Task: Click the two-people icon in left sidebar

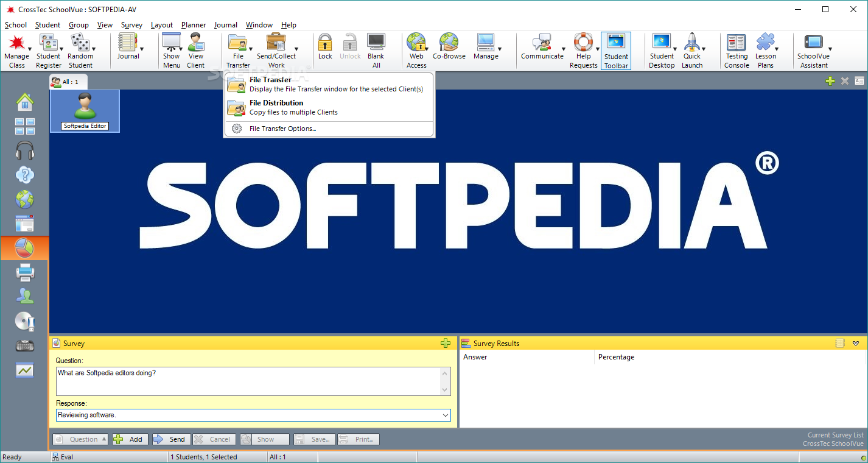Action: 25,297
